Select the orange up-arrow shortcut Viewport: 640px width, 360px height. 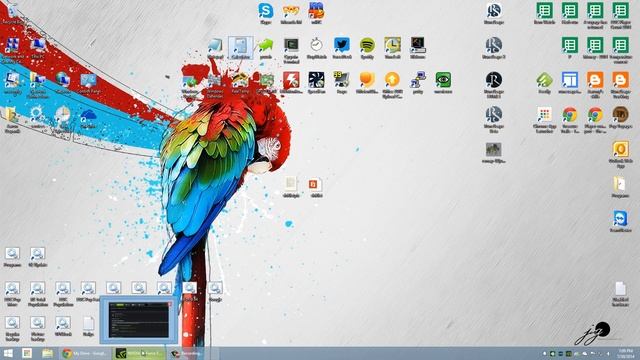[x=392, y=80]
